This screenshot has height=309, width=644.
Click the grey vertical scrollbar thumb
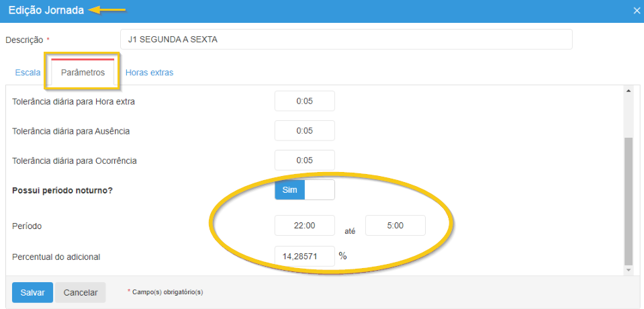tap(628, 202)
